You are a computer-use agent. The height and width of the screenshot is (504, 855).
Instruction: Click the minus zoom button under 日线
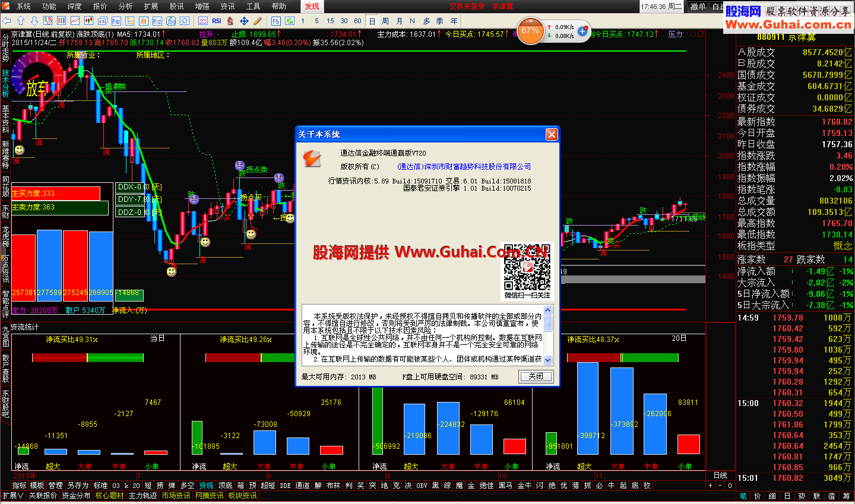[x=720, y=486]
